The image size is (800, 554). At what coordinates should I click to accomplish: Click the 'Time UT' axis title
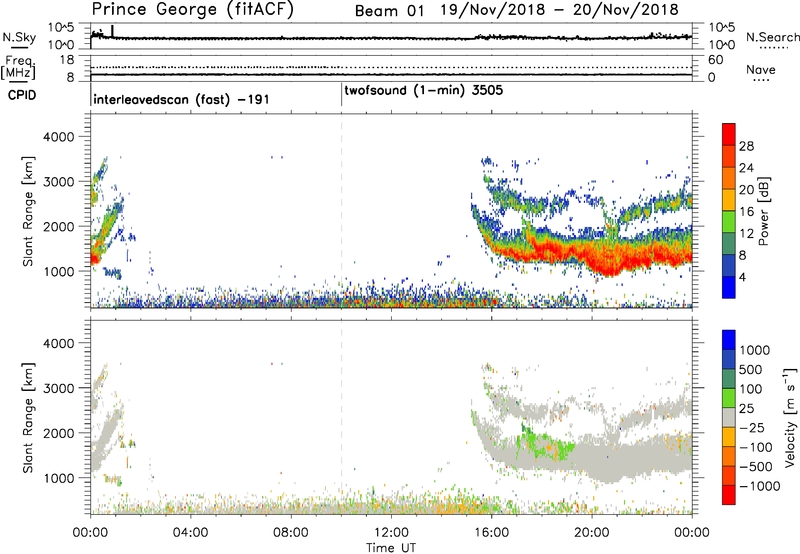coord(391,548)
